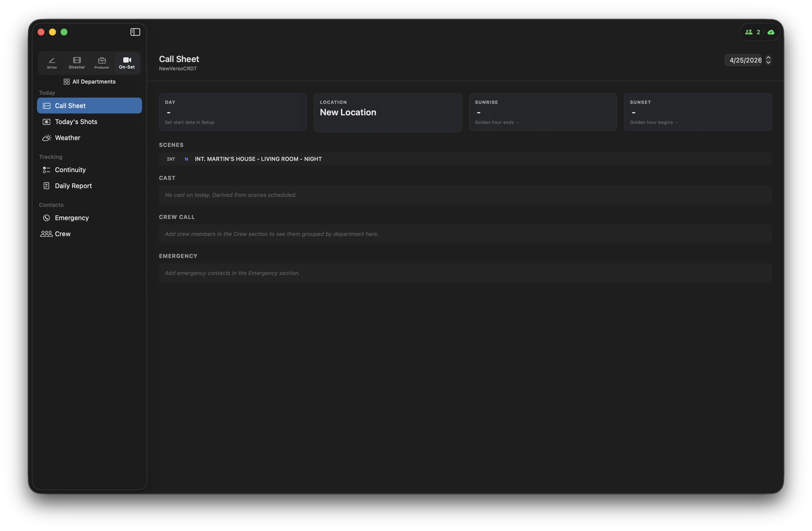Open the New Location card
This screenshot has height=531, width=812.
pyautogui.click(x=387, y=113)
